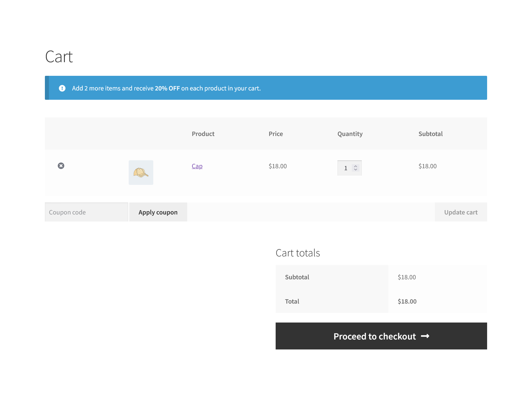Proceed to checkout
The width and height of the screenshot is (532, 399).
coord(381,336)
